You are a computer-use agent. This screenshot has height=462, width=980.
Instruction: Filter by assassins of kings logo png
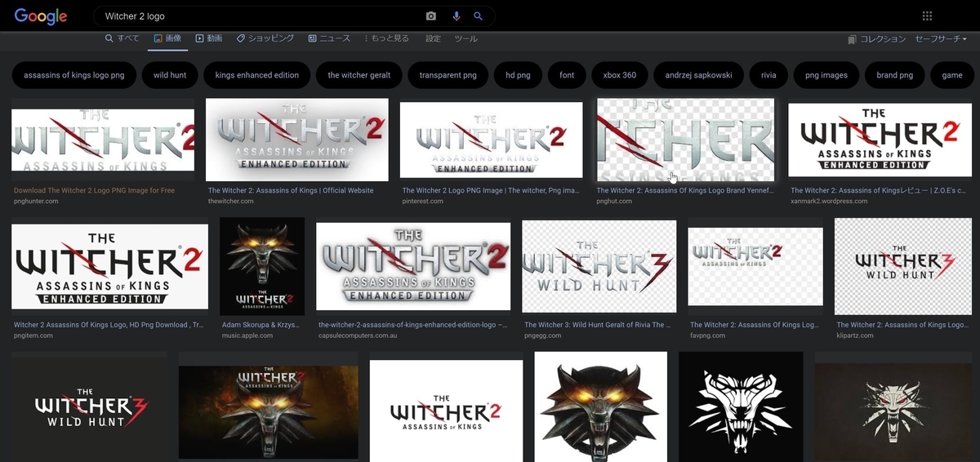click(74, 75)
